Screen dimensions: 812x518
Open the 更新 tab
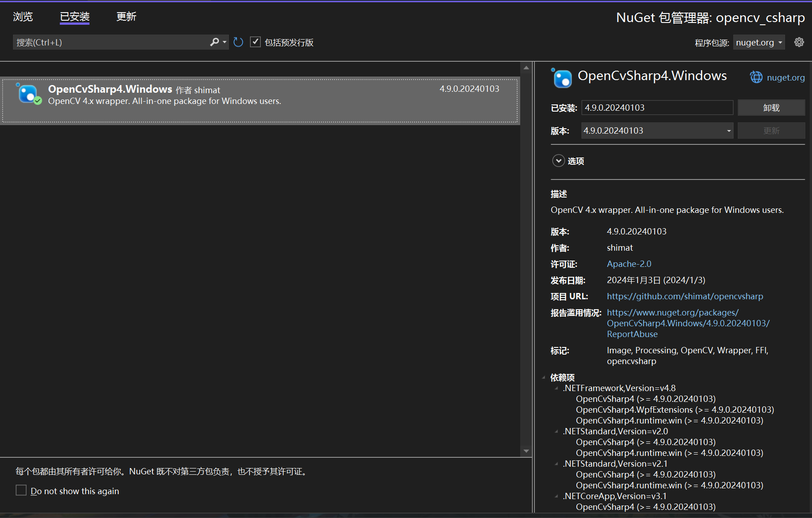point(126,17)
